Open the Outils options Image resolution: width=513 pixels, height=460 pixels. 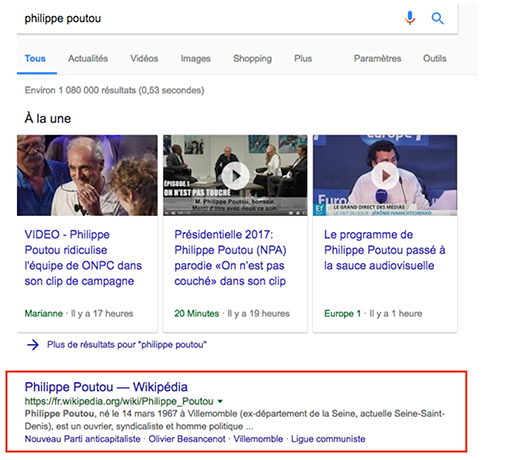tap(435, 58)
